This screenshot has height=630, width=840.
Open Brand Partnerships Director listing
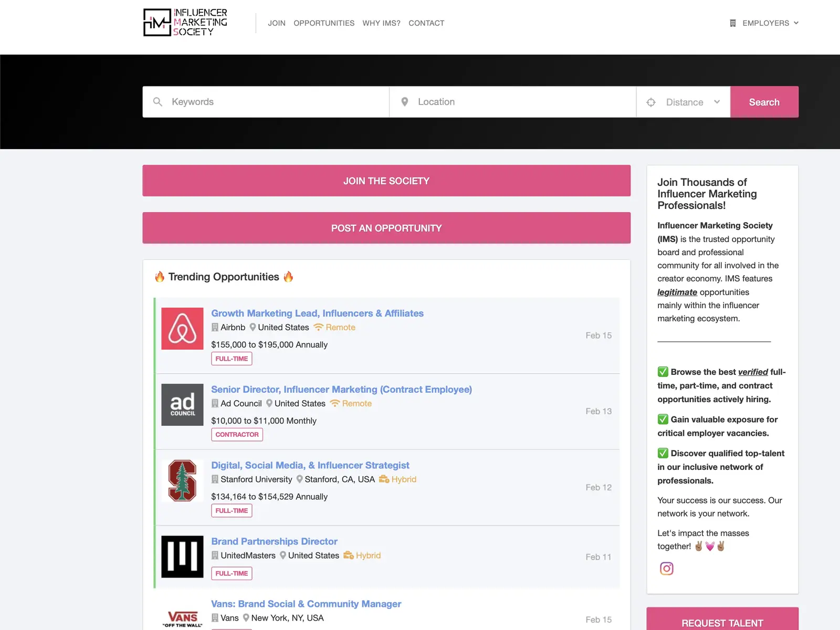click(274, 541)
